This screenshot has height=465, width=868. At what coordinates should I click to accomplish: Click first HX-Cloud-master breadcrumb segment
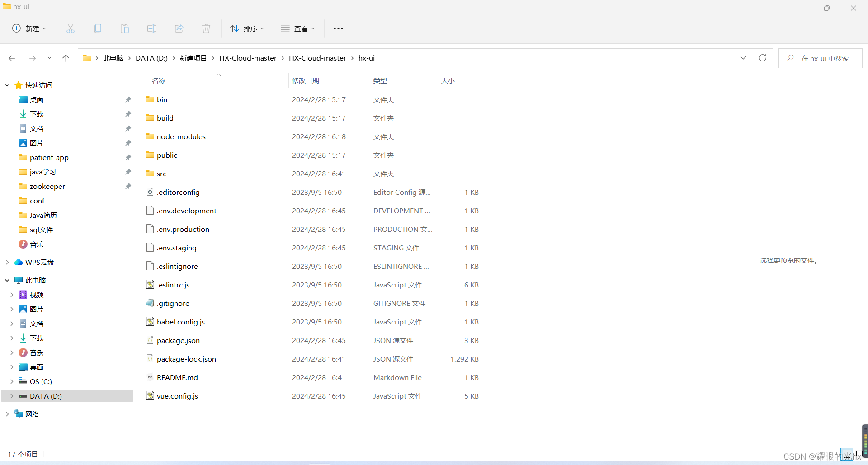coord(248,58)
